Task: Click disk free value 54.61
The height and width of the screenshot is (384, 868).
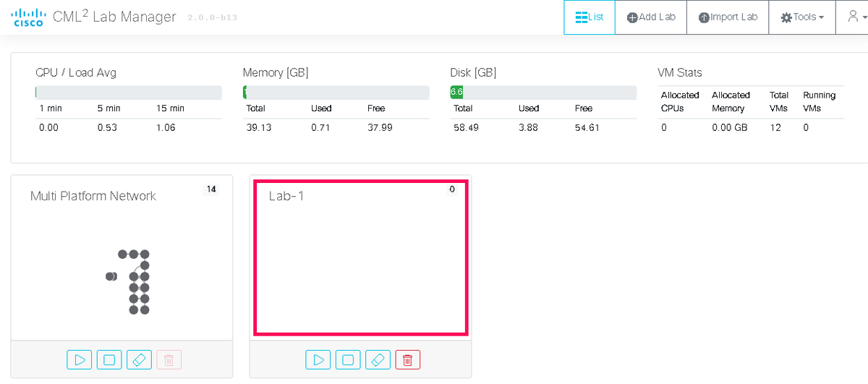Action: (587, 127)
